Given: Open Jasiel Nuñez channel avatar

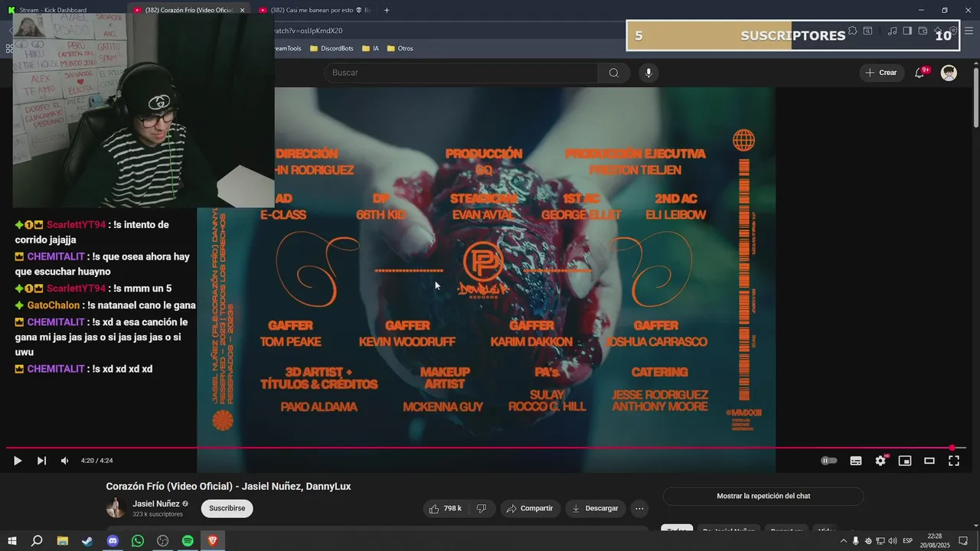Looking at the screenshot, I should pyautogui.click(x=116, y=508).
